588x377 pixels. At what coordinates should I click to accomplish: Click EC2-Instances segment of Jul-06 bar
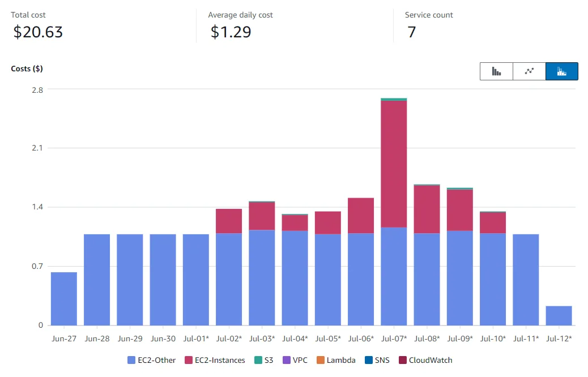coord(361,216)
